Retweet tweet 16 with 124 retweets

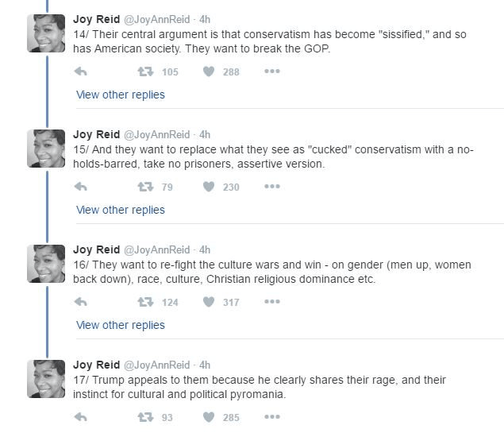[x=145, y=302]
